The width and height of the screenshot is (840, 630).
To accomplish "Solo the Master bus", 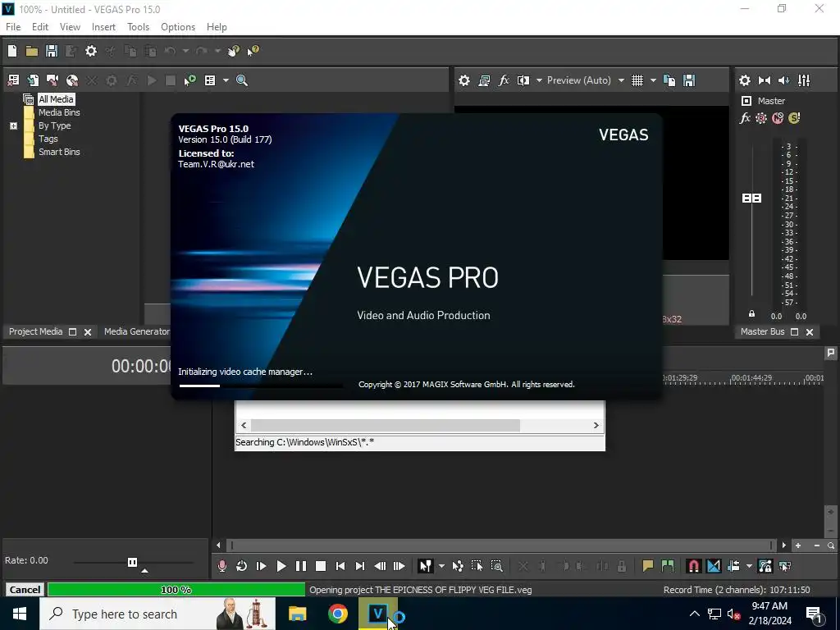I will [794, 118].
